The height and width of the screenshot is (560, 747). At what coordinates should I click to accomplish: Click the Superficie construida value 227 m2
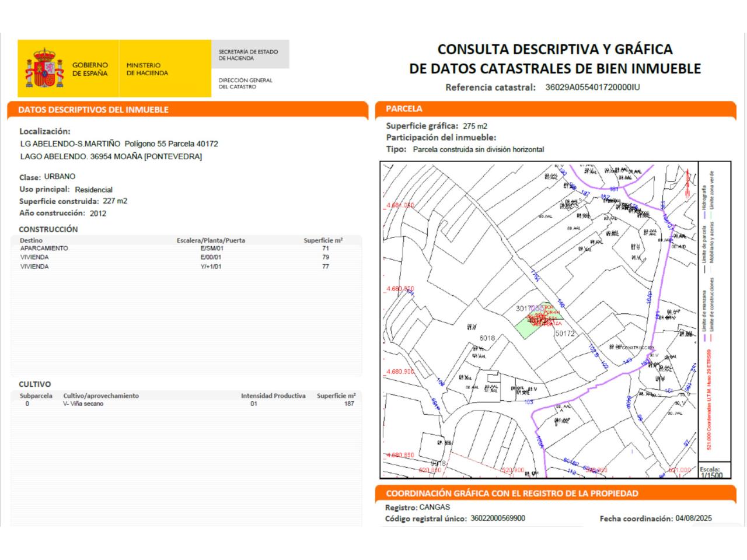point(115,201)
